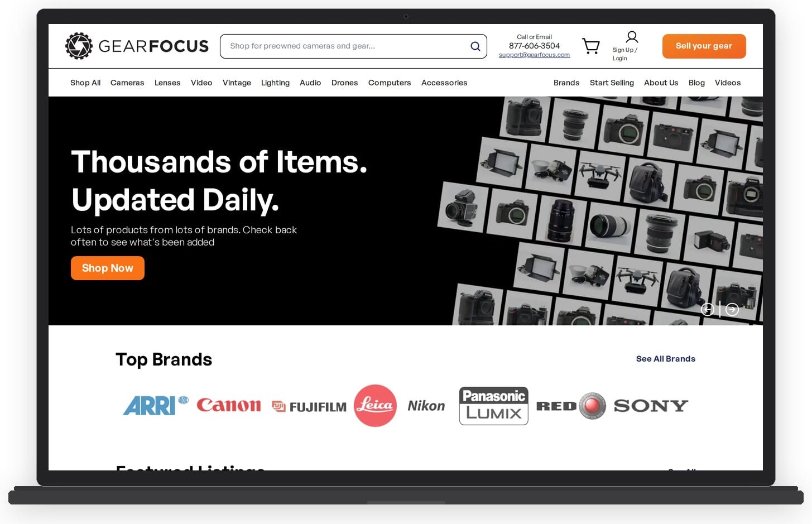
Task: Click the Shop Now button
Action: tap(107, 268)
